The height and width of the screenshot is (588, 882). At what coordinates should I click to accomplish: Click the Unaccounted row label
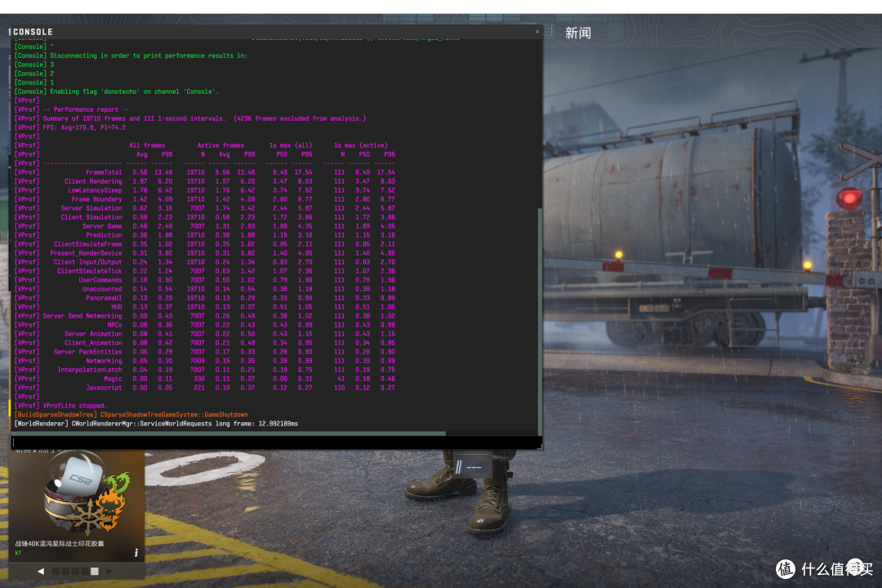pyautogui.click(x=102, y=290)
